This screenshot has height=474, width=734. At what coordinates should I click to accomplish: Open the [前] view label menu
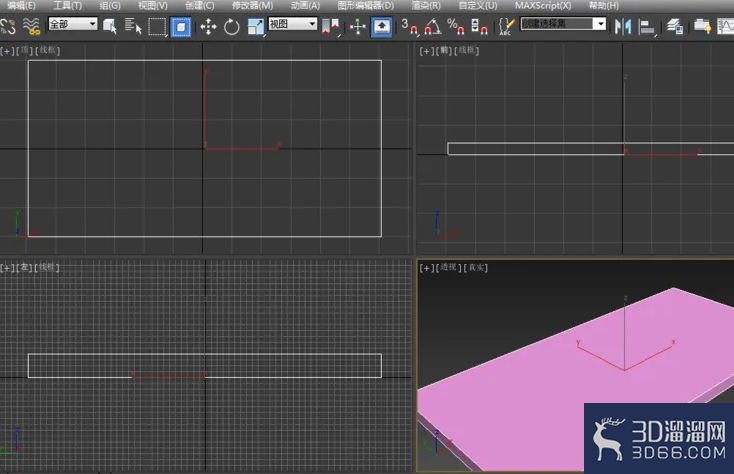[x=444, y=51]
